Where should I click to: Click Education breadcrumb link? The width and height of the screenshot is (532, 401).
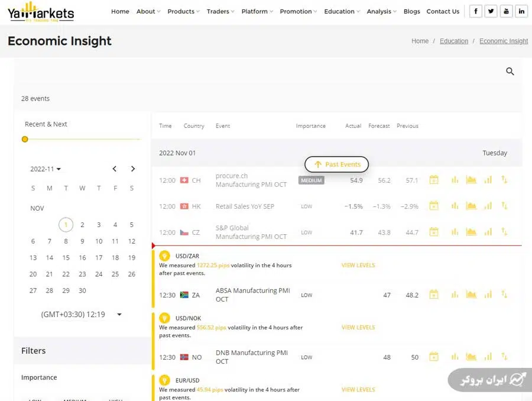[454, 41]
